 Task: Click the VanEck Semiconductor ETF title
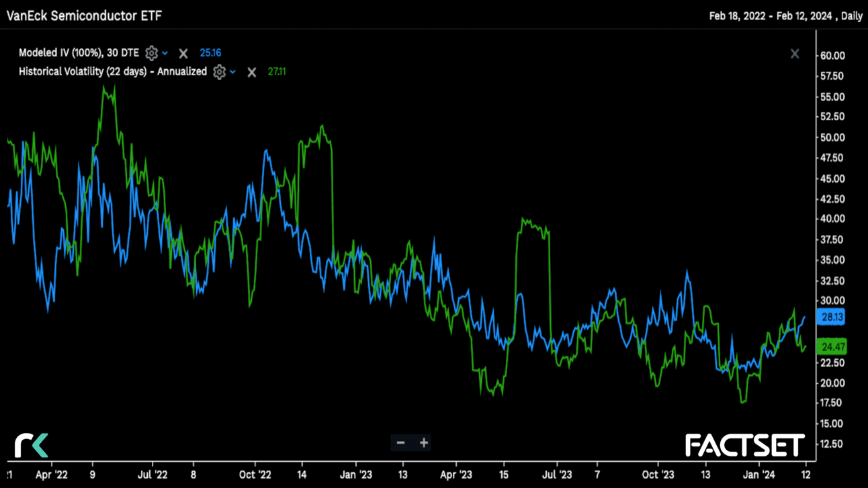83,15
